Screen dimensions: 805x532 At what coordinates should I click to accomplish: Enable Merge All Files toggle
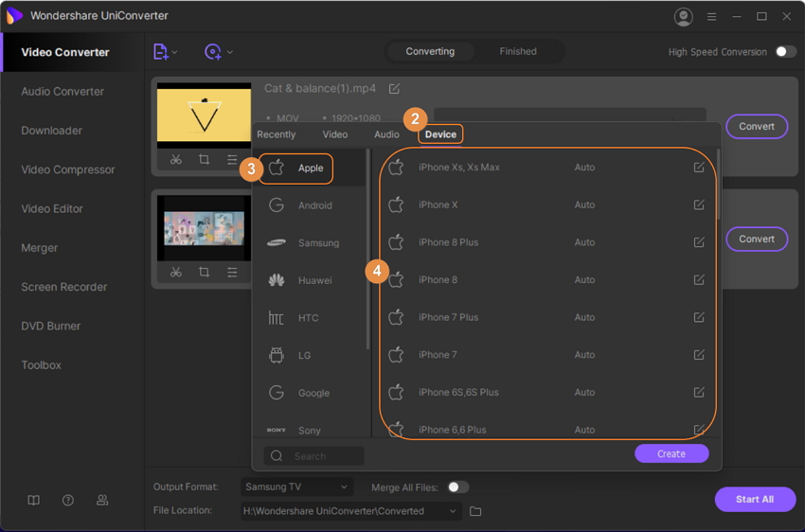tap(458, 488)
